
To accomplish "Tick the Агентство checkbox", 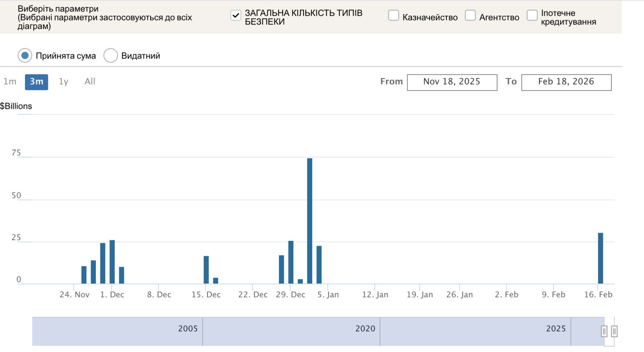I will click(x=470, y=15).
